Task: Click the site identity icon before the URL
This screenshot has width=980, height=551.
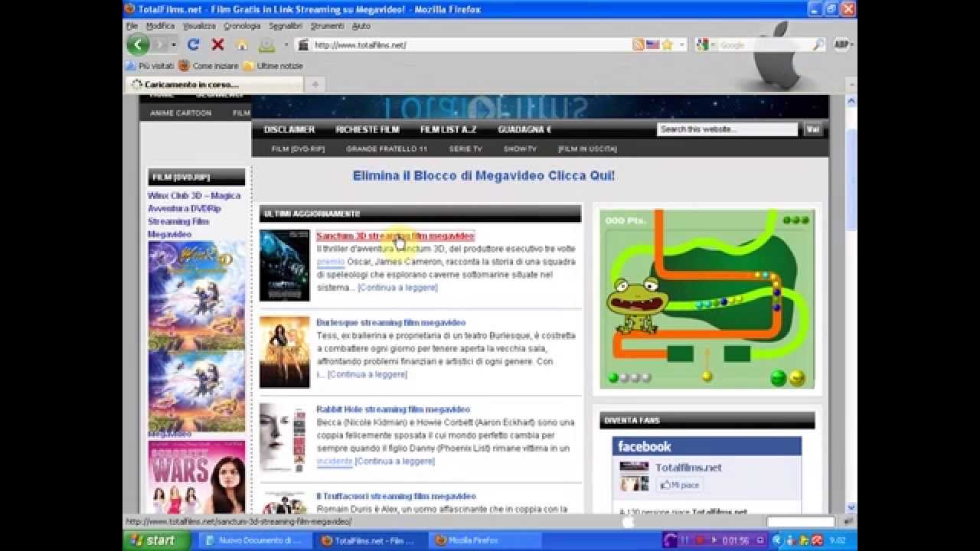Action: 303,44
